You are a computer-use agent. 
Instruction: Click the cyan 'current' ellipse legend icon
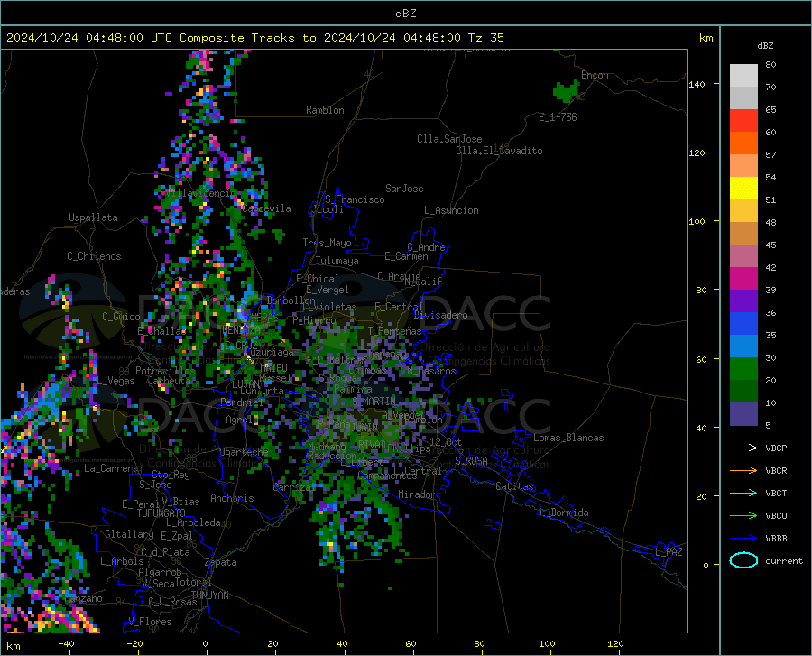click(743, 560)
